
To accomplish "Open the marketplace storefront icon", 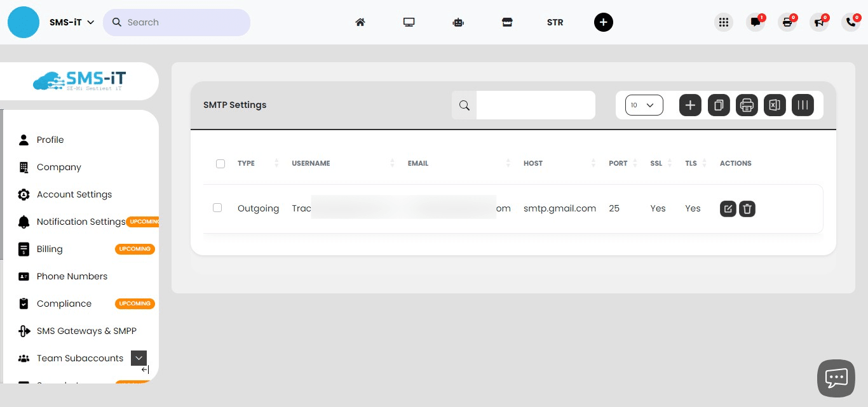I will (x=507, y=22).
